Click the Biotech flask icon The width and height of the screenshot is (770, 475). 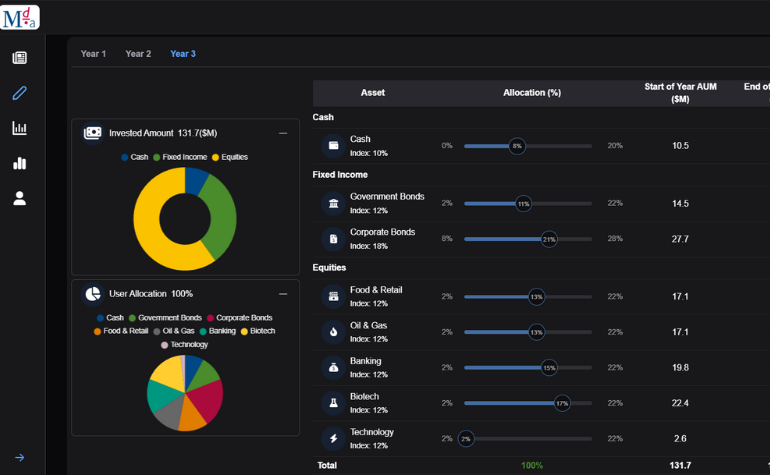click(332, 403)
